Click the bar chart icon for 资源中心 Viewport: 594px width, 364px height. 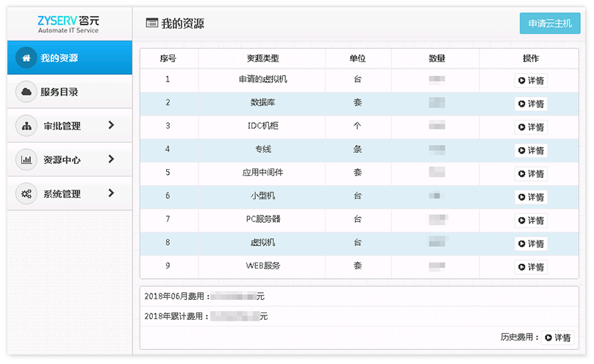pos(26,160)
